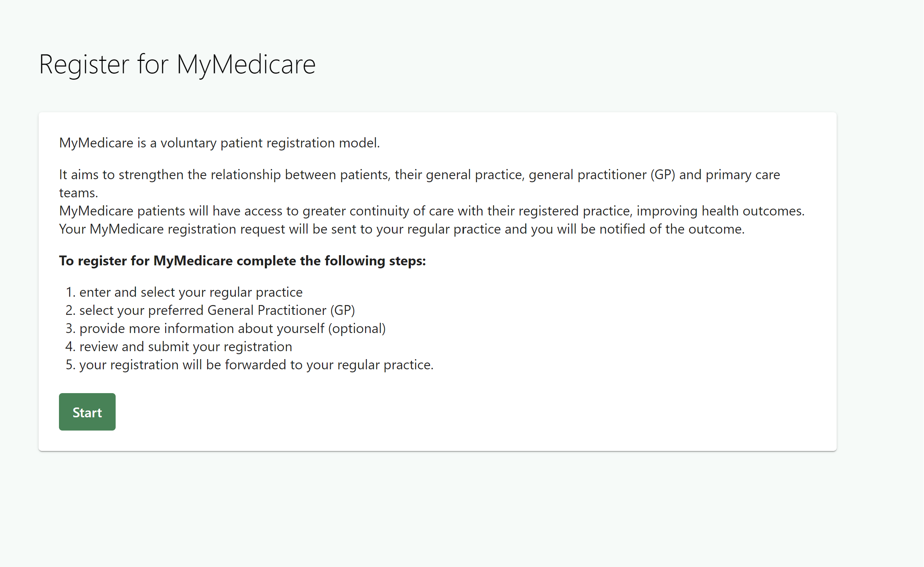Click the 'Your MyMedicare registration request' sentence

(402, 229)
